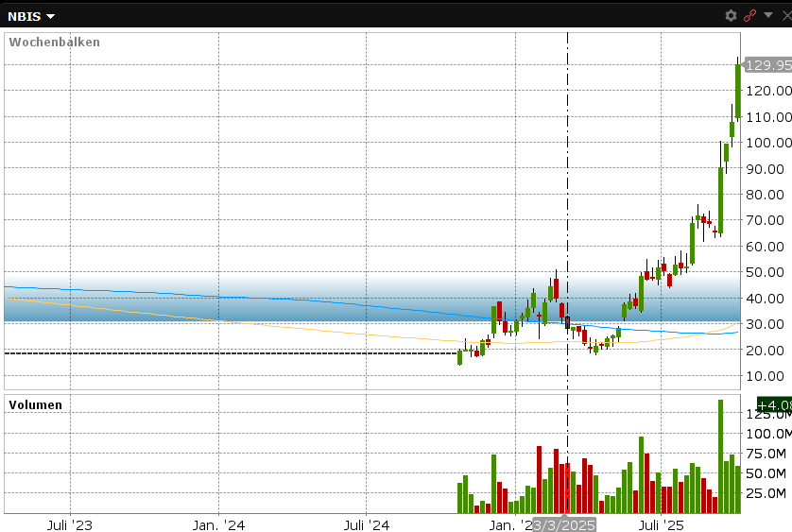Select the tallest green volume bar

coord(720,456)
